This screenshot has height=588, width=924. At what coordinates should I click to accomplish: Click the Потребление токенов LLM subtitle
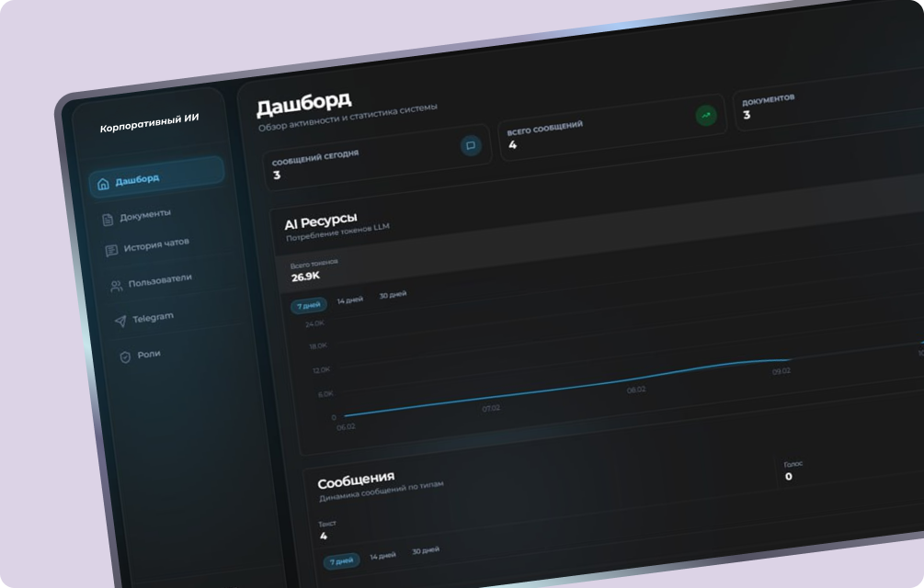pos(337,232)
